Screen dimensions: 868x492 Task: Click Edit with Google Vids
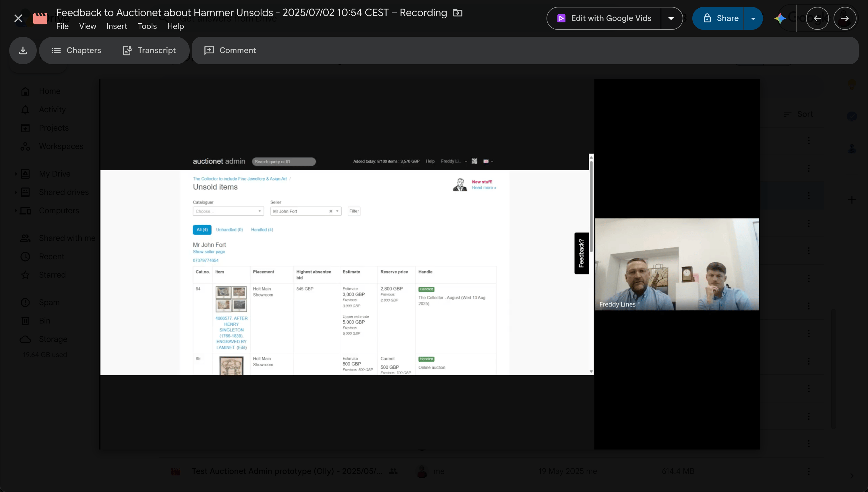coord(604,18)
